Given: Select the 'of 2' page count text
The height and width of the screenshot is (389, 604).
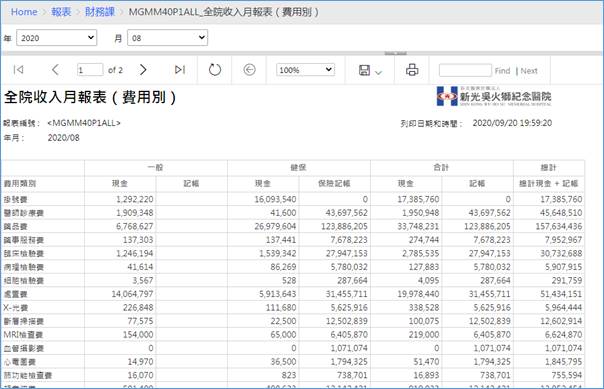Looking at the screenshot, I should tap(115, 70).
